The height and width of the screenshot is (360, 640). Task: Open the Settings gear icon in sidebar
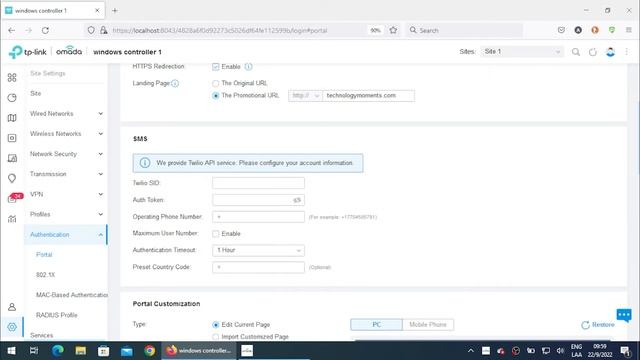tap(12, 327)
